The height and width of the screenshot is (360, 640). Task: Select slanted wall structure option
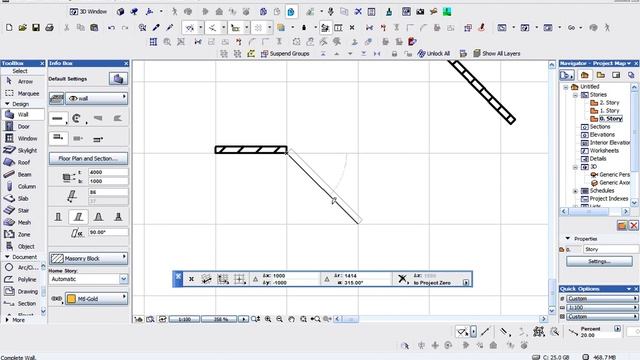78,217
